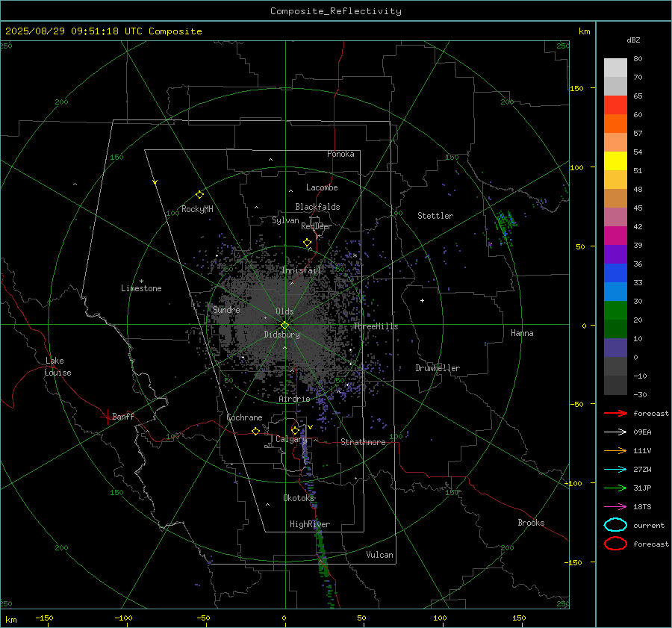This screenshot has width=672, height=628.
Task: Click the Blackfalds city label
Action: click(317, 207)
